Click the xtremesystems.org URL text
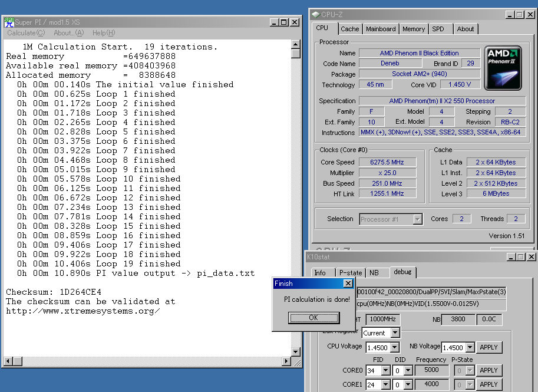538x392 pixels. tap(82, 311)
